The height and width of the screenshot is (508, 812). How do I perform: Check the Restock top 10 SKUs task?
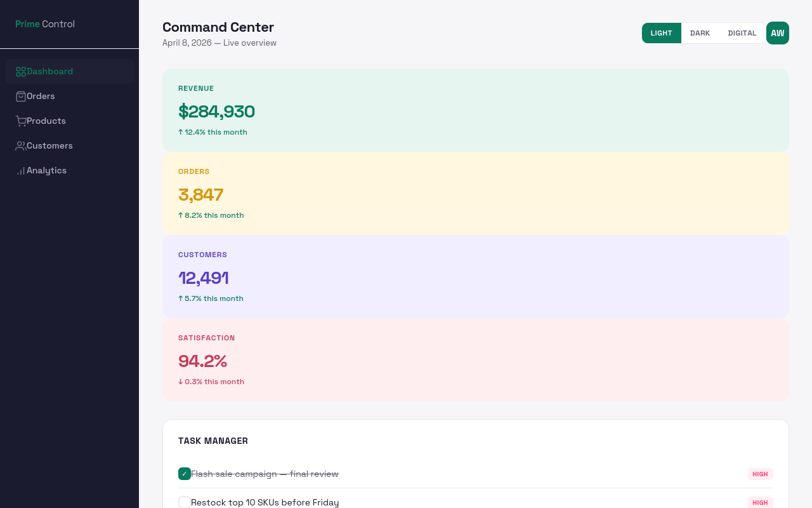[185, 502]
